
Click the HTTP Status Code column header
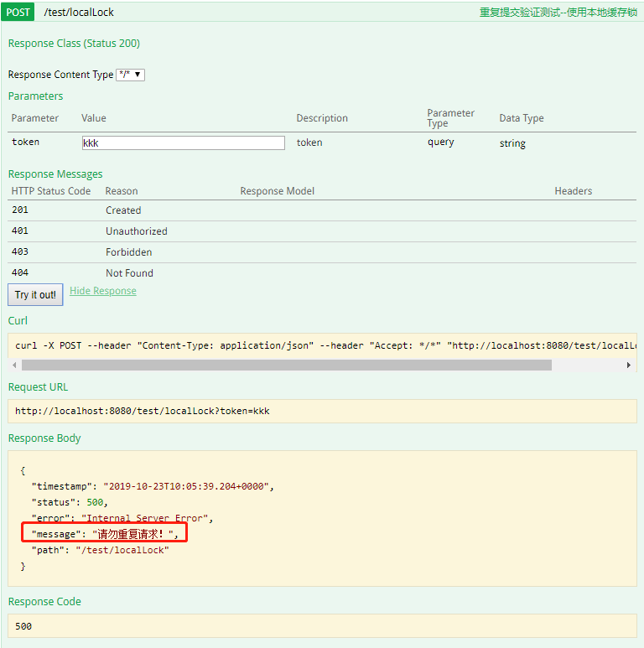[51, 191]
